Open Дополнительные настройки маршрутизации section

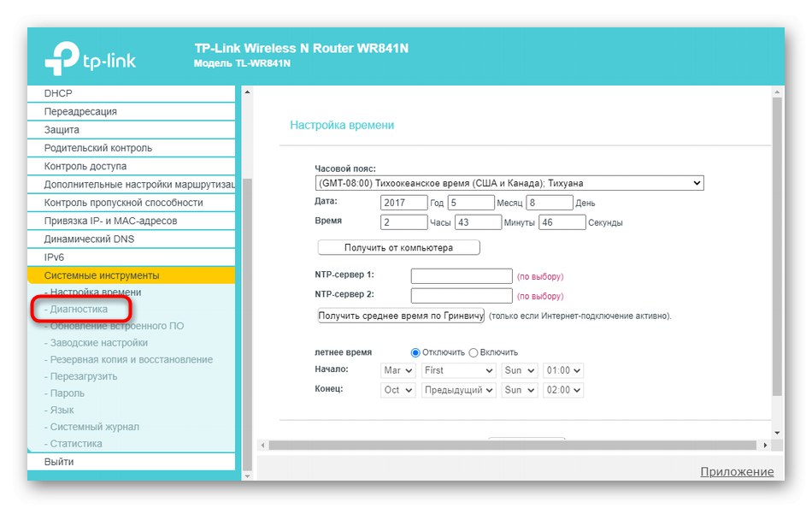[x=131, y=184]
